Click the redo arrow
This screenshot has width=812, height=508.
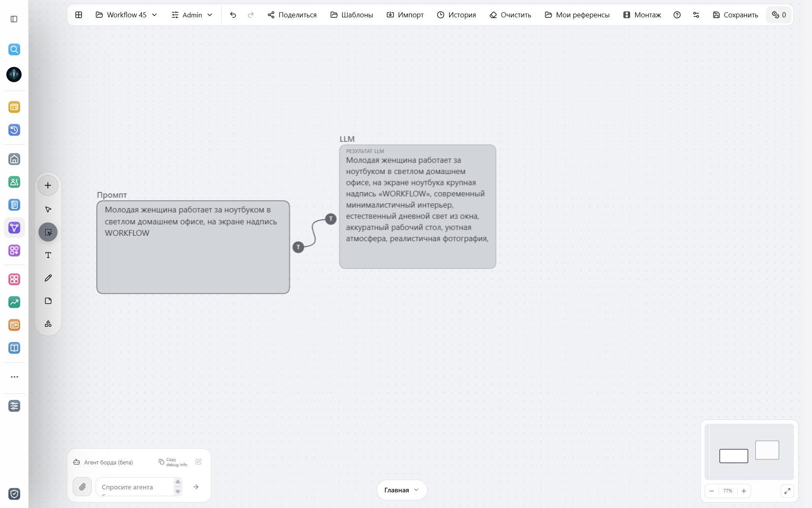251,15
